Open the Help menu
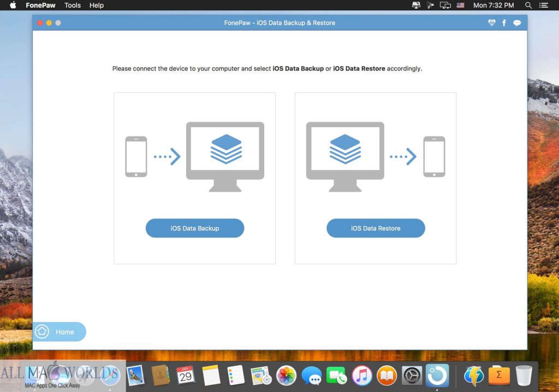Image resolution: width=559 pixels, height=392 pixels. [97, 5]
